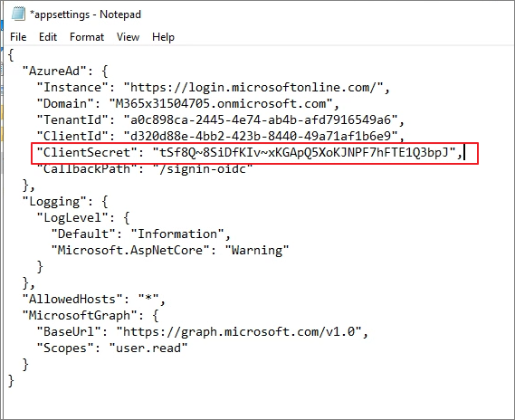Click the "Instance" key name
Image resolution: width=515 pixels, height=420 pixels.
click(72, 88)
